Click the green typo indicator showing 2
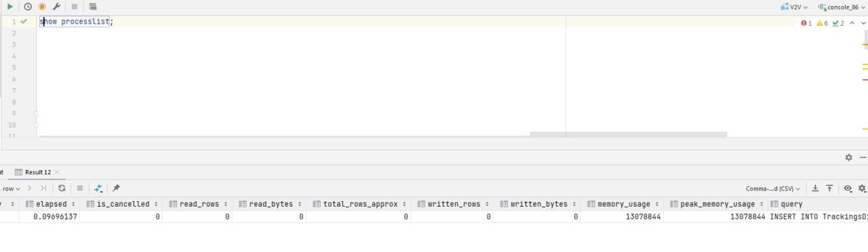Screen dimensions: 868x252 point(838,23)
